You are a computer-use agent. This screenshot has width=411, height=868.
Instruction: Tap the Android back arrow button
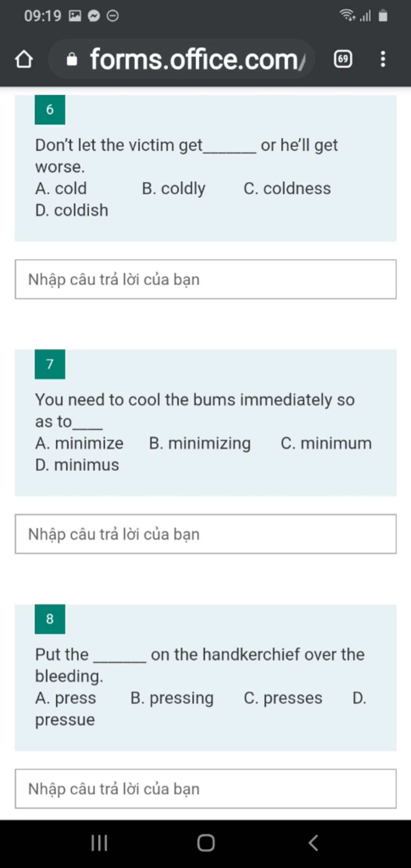point(313,843)
